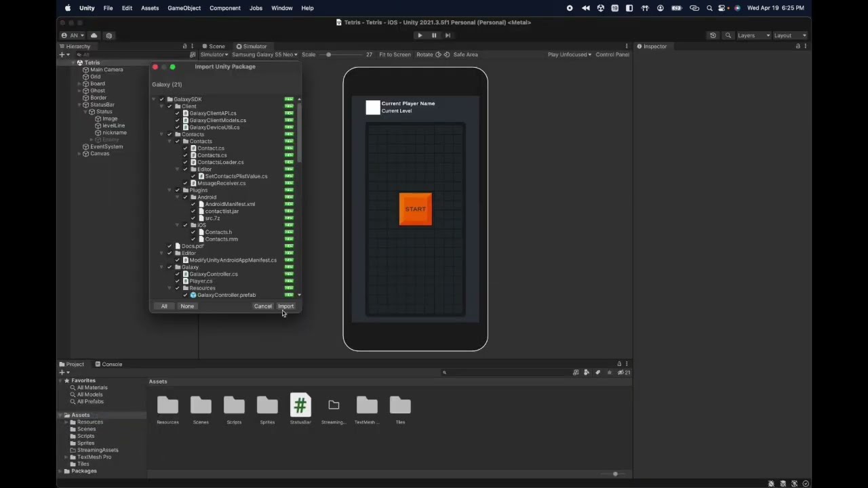
Task: Click the Pause button in Unity toolbar
Action: point(434,35)
